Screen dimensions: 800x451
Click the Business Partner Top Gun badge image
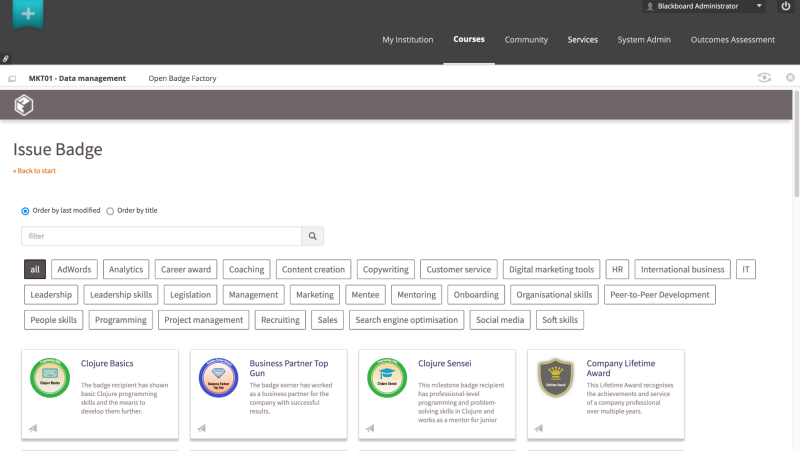point(218,378)
